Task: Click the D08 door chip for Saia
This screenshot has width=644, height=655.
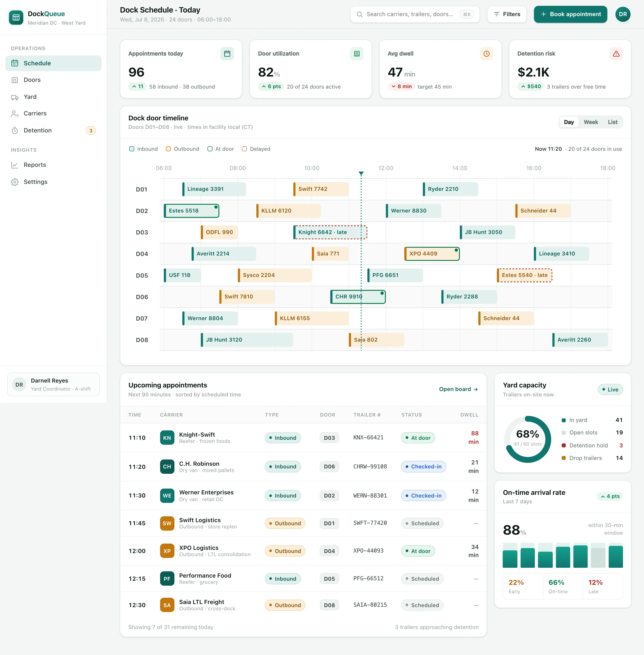Action: tap(329, 605)
